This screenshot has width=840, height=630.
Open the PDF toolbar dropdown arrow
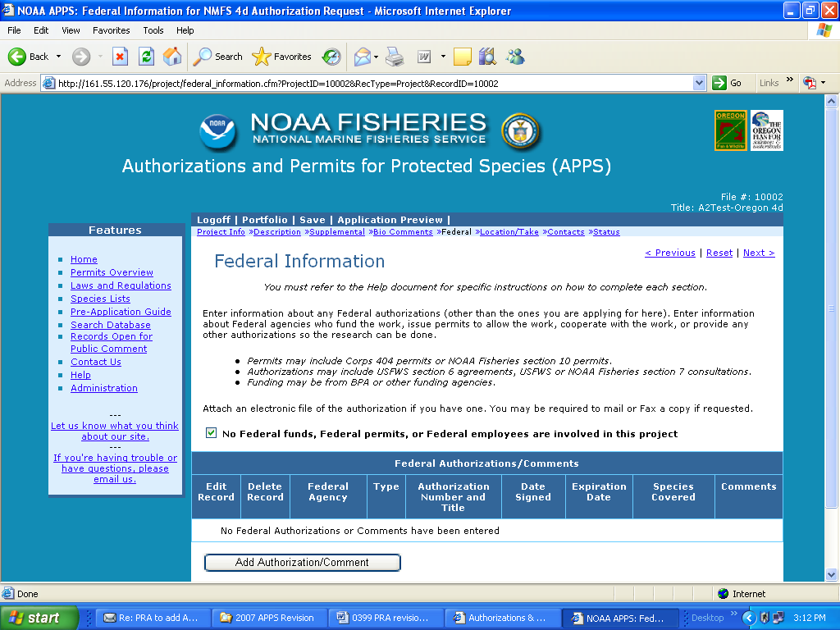[x=824, y=83]
